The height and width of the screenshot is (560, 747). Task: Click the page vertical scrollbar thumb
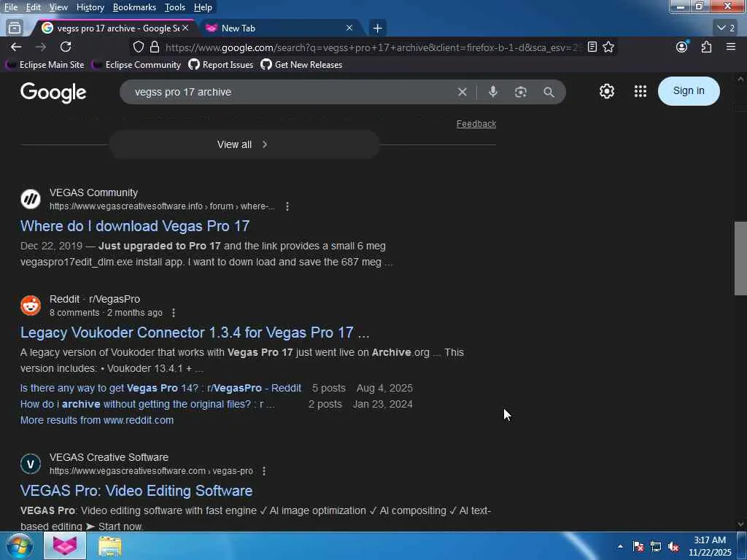pos(740,259)
